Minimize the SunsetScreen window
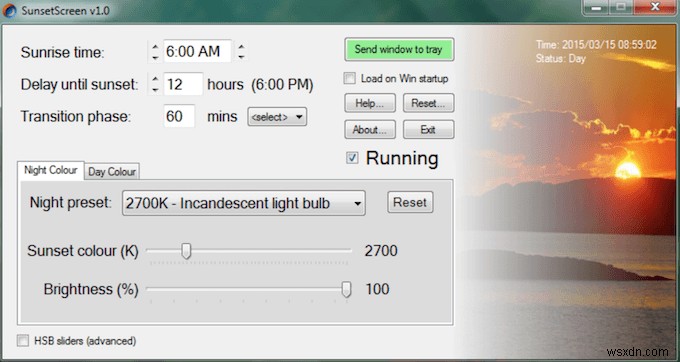Image resolution: width=680 pixels, height=362 pixels. [597, 7]
